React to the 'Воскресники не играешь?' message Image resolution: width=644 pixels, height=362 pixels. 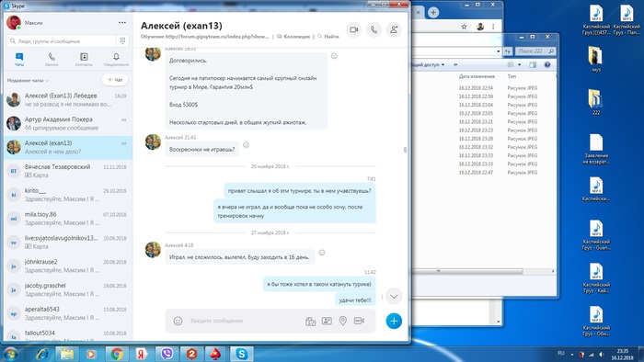246,145
